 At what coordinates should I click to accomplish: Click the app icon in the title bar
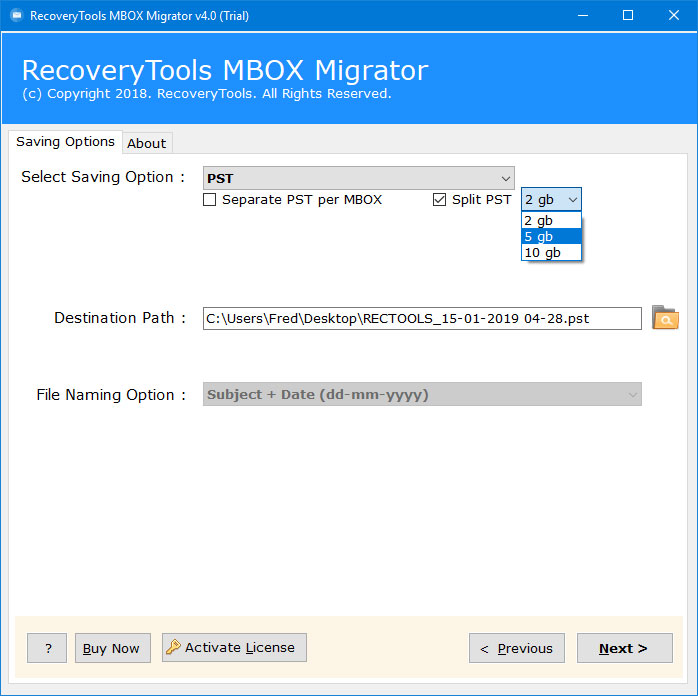[16, 16]
